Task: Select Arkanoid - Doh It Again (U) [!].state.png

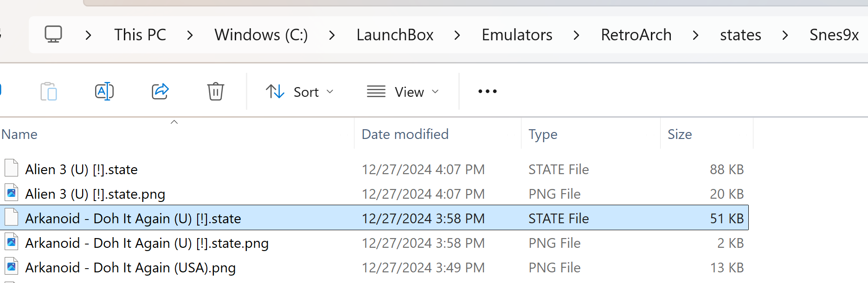Action: pyautogui.click(x=147, y=243)
